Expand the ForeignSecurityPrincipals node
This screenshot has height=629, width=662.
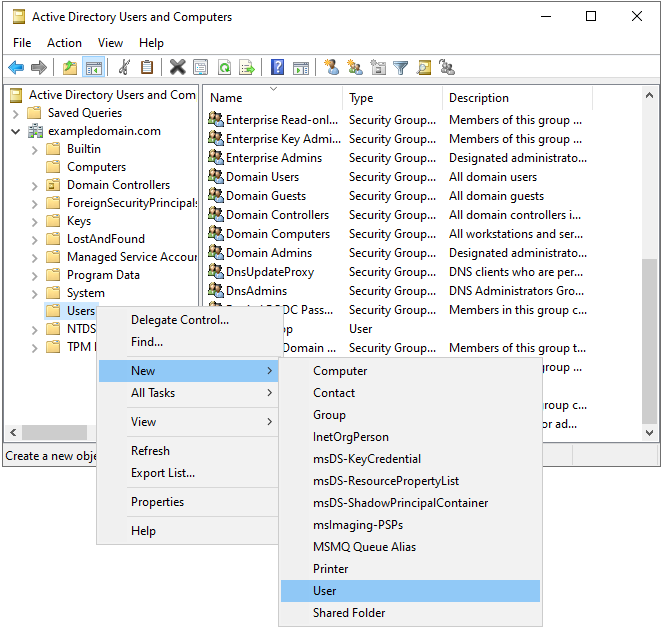[x=35, y=203]
